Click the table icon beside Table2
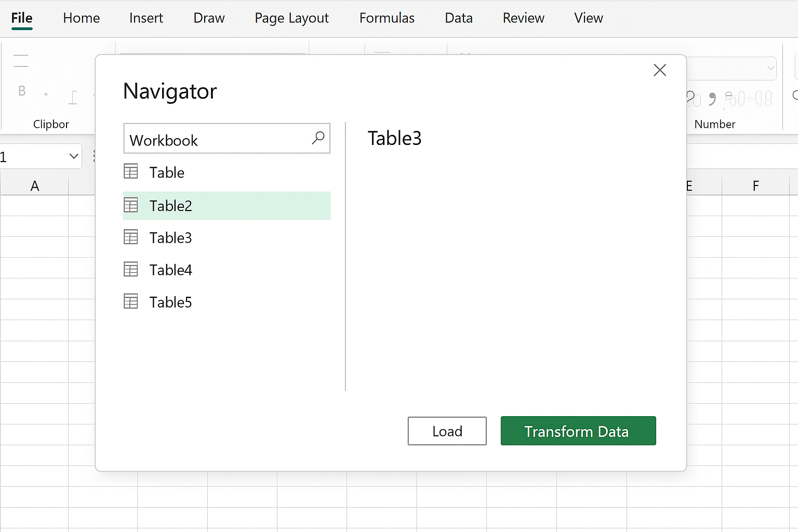 pos(131,205)
